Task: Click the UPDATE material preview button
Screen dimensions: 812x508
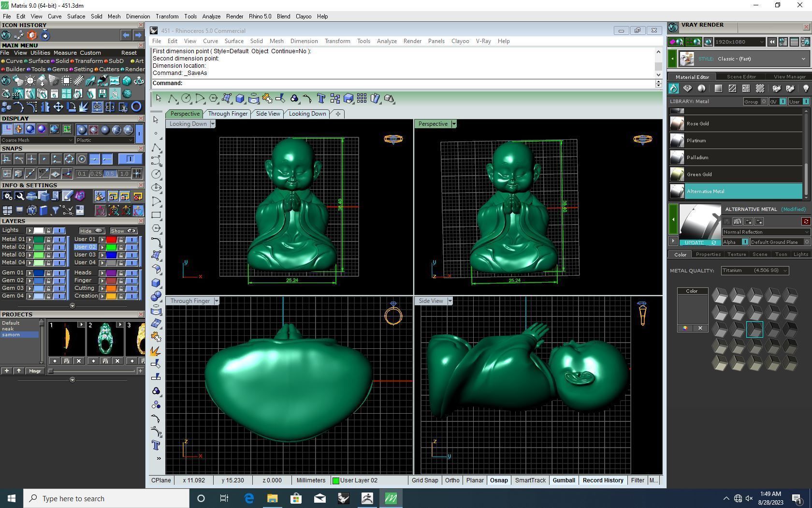Action: click(x=699, y=242)
